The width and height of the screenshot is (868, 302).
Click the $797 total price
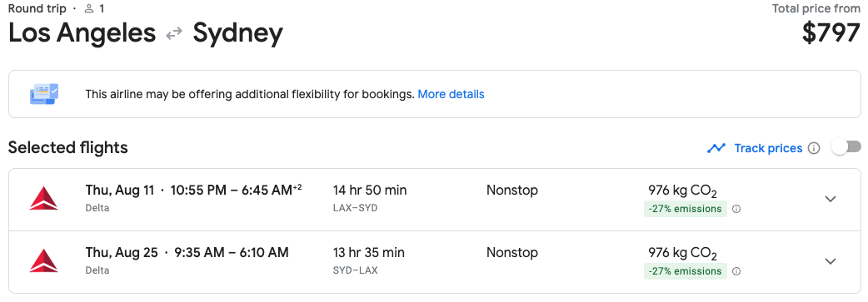(x=831, y=33)
